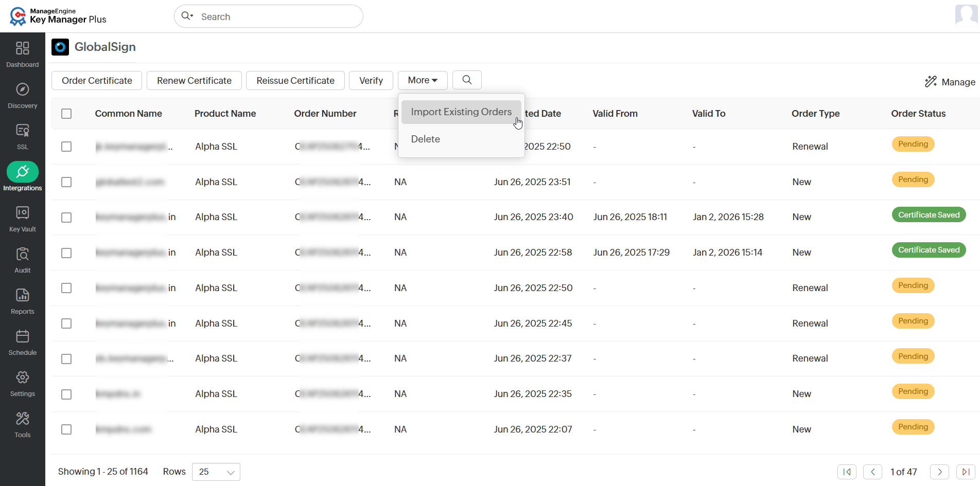This screenshot has height=486, width=980.
Task: Sort by Order Number column header
Action: (325, 114)
